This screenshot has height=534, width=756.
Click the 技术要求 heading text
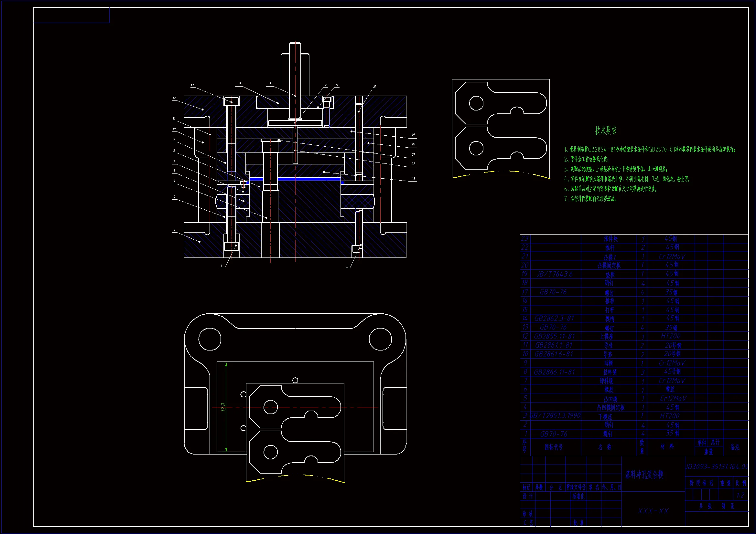pos(606,131)
